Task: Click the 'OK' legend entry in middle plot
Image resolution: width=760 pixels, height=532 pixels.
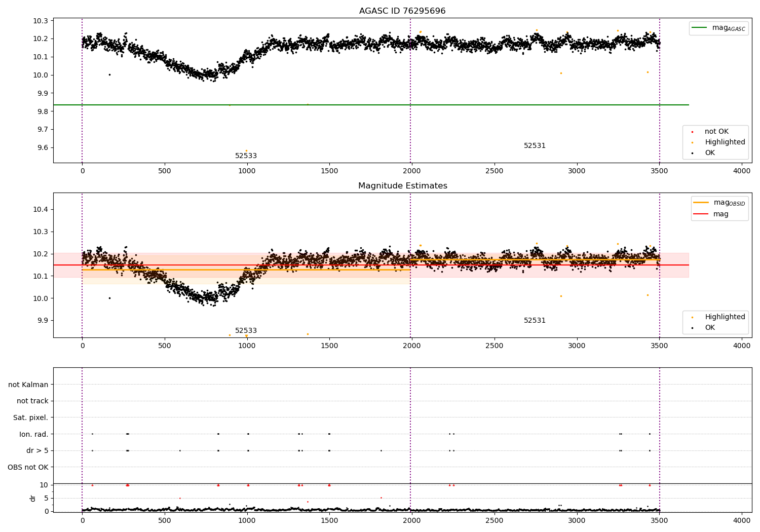Action: point(704,328)
